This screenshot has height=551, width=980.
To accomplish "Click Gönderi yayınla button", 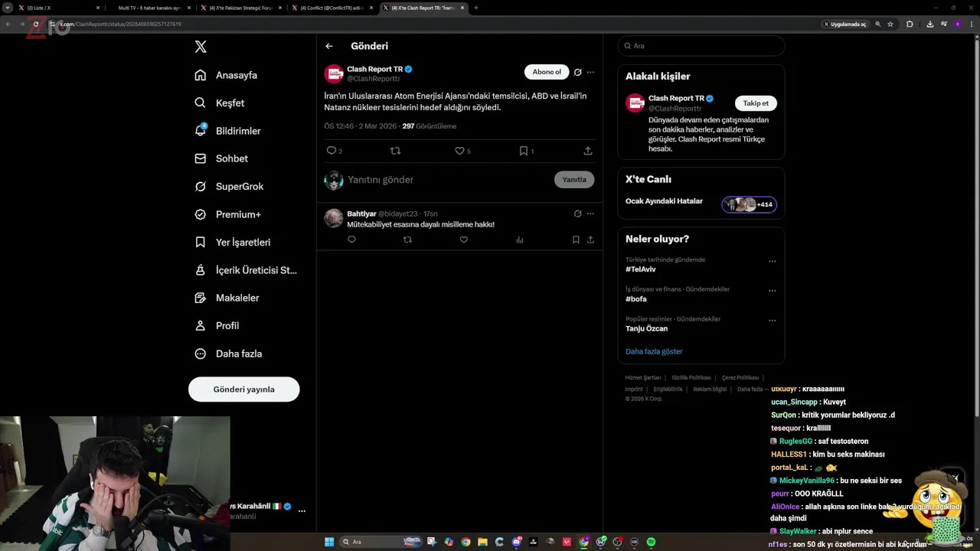I will pos(243,389).
